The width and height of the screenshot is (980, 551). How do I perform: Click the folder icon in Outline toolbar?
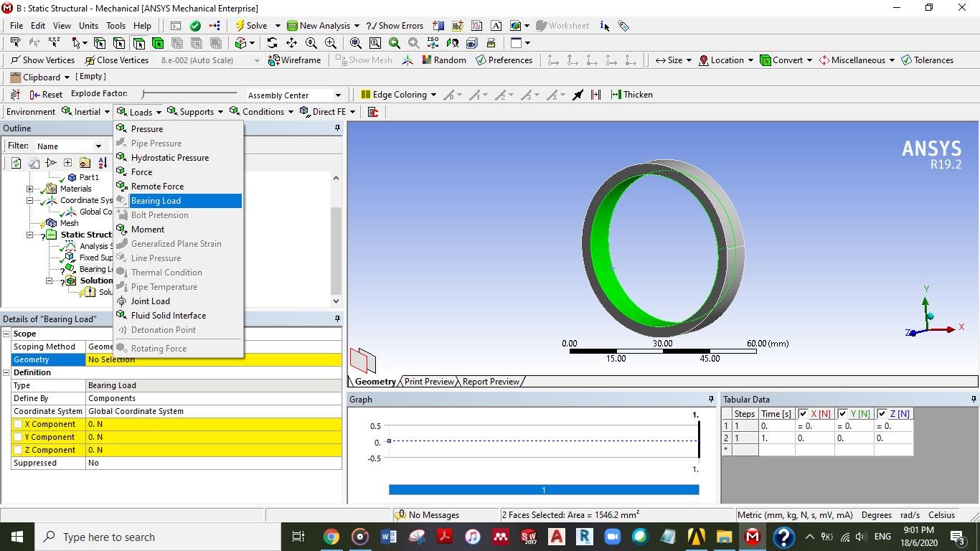pos(85,163)
